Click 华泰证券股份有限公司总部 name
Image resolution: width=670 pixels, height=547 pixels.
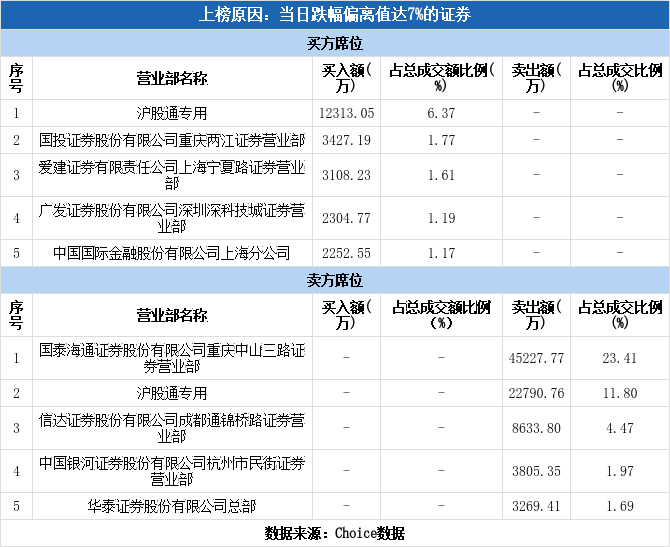coord(172,506)
